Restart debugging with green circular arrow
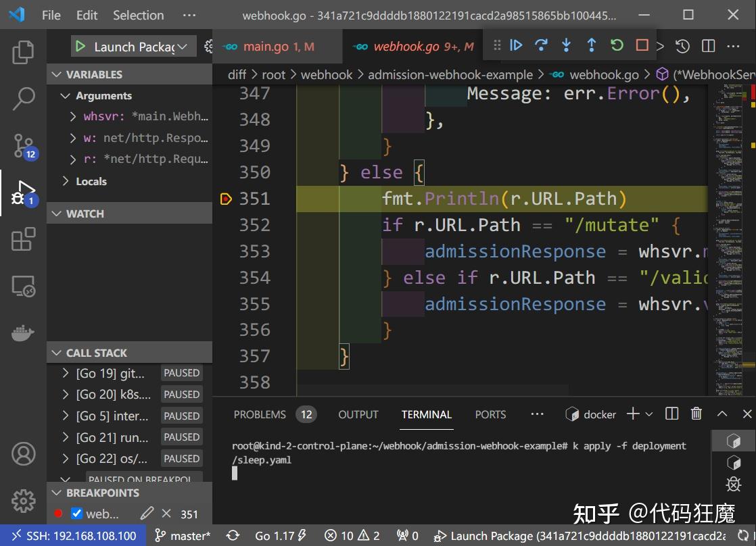Image resolution: width=756 pixels, height=546 pixels. pyautogui.click(x=617, y=45)
